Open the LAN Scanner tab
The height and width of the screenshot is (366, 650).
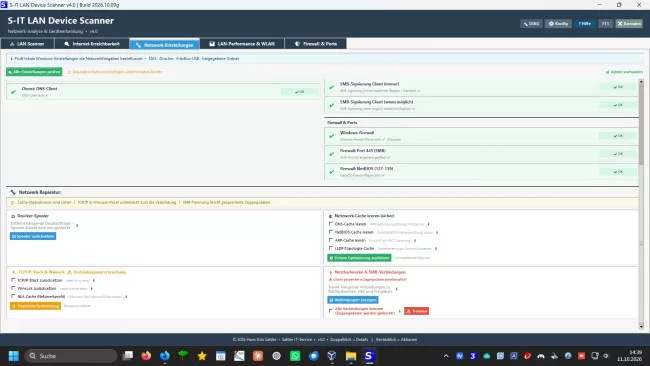(x=27, y=44)
